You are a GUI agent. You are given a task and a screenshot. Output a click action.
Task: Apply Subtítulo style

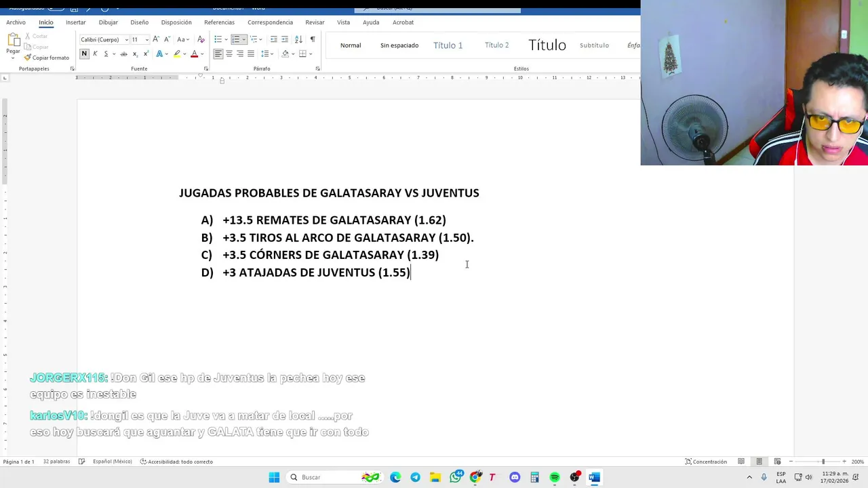pos(594,45)
